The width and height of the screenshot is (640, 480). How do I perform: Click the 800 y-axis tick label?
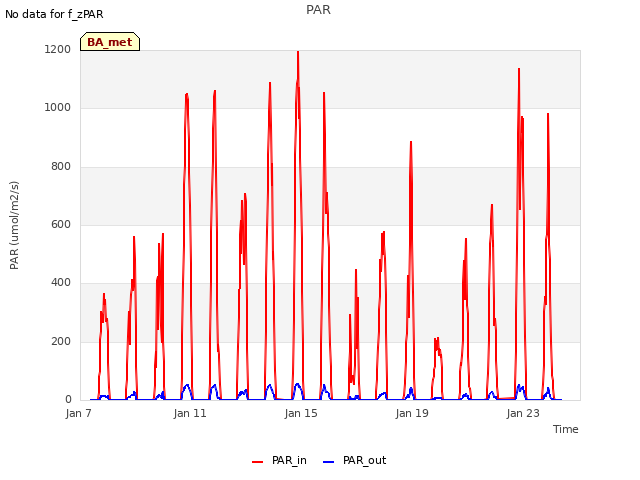(61, 167)
